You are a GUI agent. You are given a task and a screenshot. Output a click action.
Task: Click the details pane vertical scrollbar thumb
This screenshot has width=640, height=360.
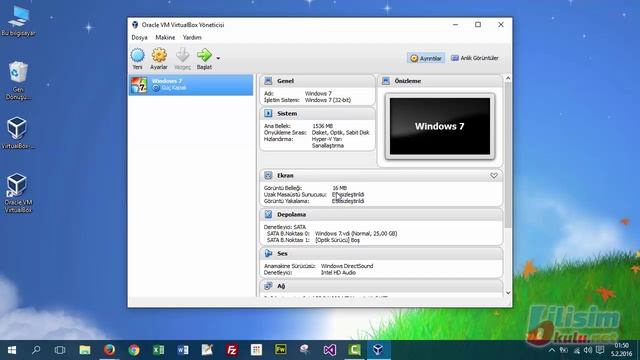(508, 155)
